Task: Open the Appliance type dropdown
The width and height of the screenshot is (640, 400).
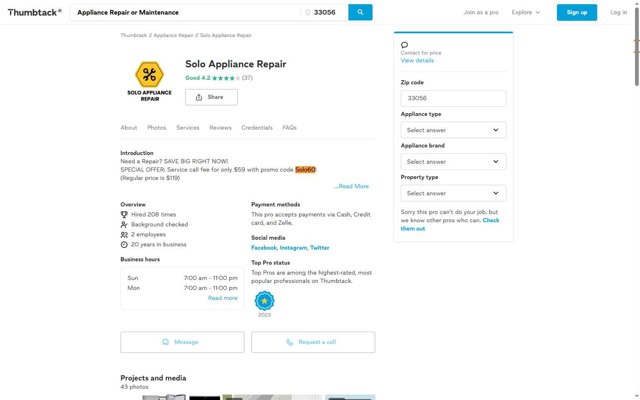Action: click(x=453, y=130)
